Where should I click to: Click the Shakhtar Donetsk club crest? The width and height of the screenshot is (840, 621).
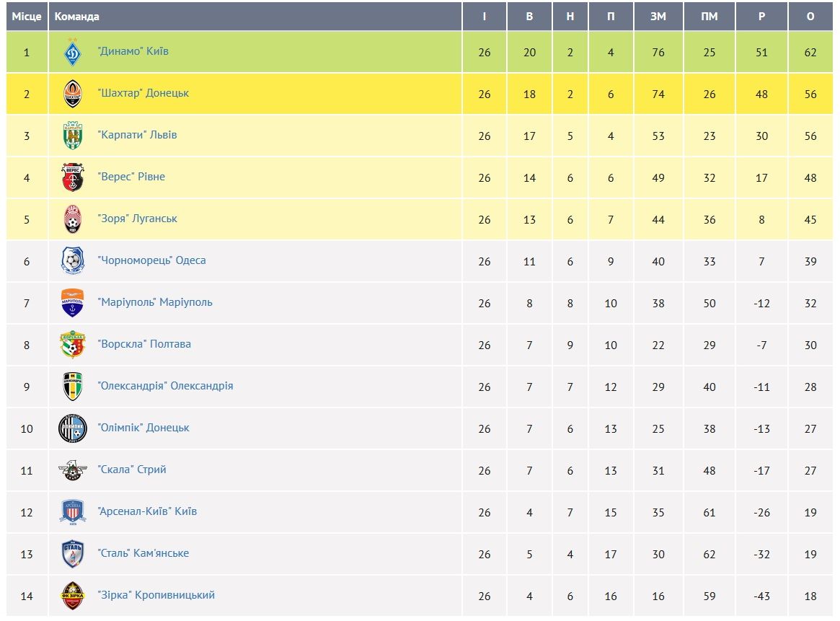[72, 94]
